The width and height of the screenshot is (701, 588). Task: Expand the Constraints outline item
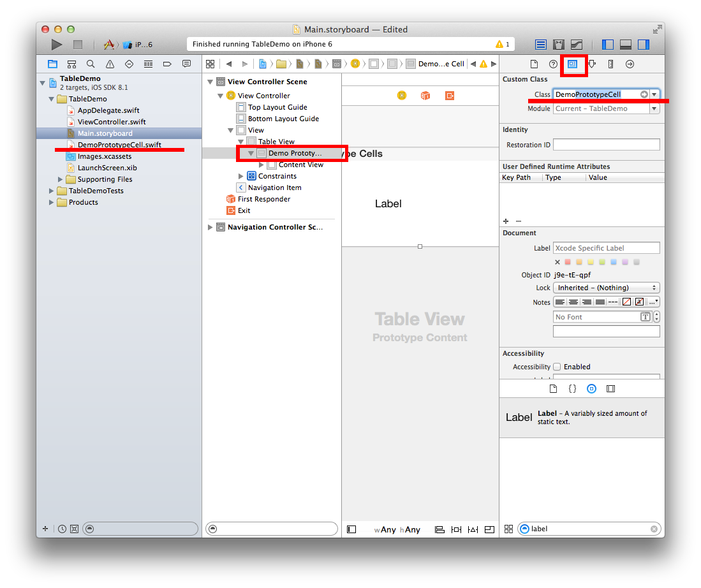pos(240,176)
